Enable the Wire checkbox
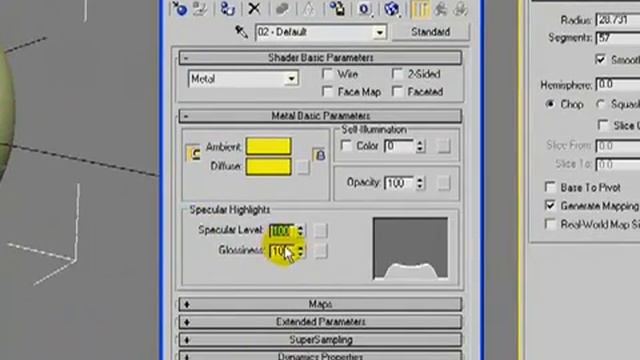 coord(327,74)
